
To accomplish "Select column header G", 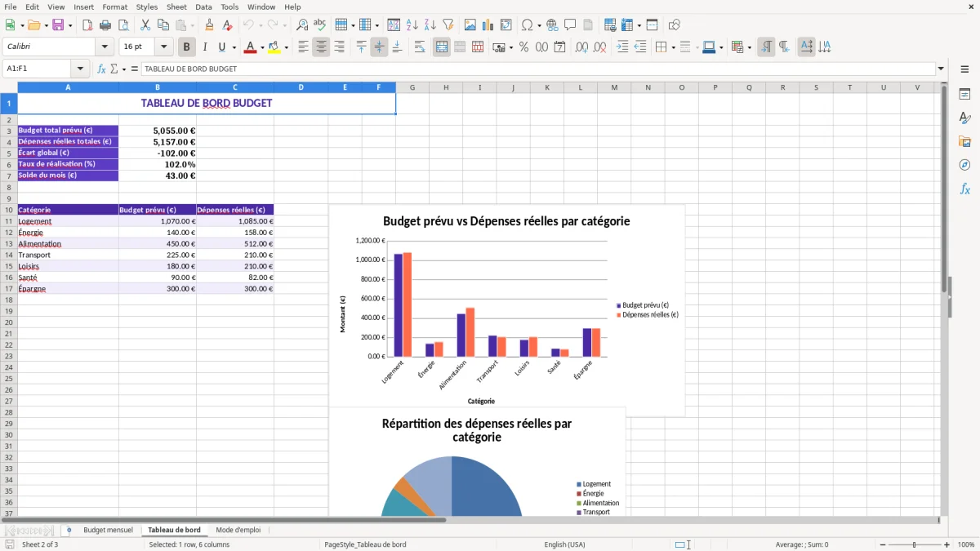I will 412,87.
